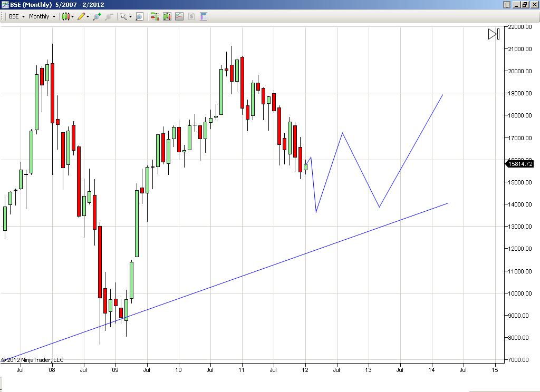Viewport: 540px width, 392px height.
Task: Zoom in on the chart
Action: (97, 16)
